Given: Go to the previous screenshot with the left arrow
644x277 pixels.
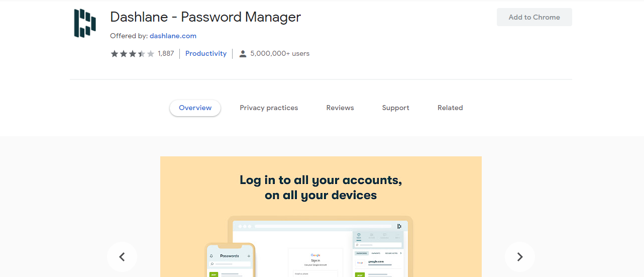Looking at the screenshot, I should [x=122, y=257].
